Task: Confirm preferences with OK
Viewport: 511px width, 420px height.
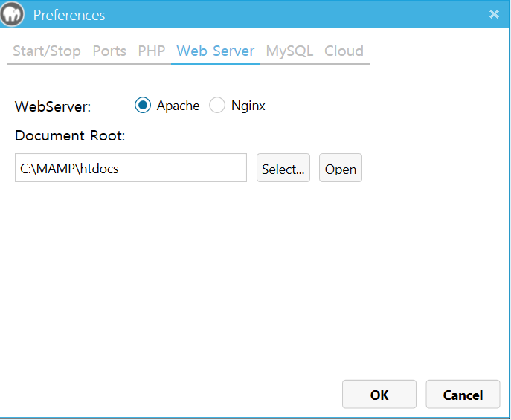Action: pos(379,394)
